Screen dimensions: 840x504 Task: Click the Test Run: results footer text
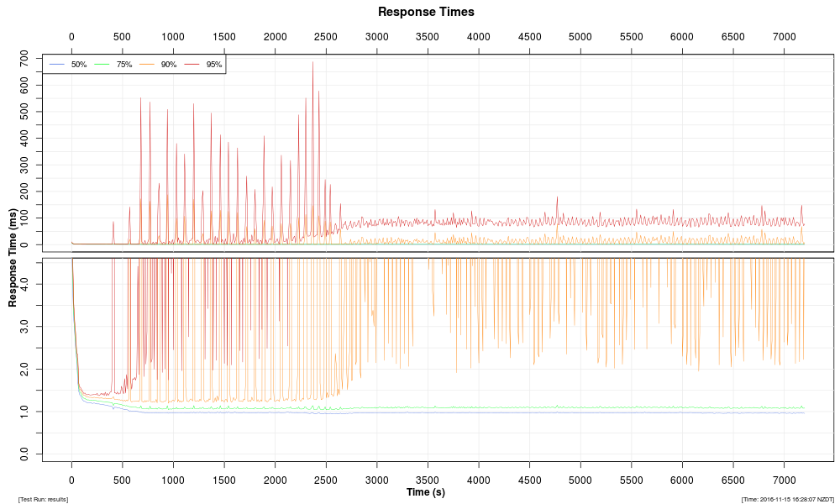[43, 500]
